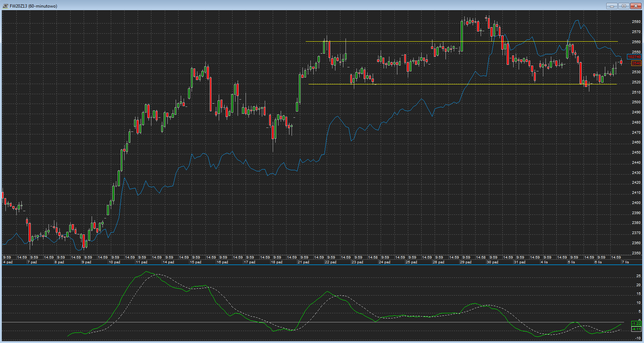Image resolution: width=644 pixels, height=343 pixels.
Task: Click the '10 paź' date on time axis
Action: click(x=114, y=262)
